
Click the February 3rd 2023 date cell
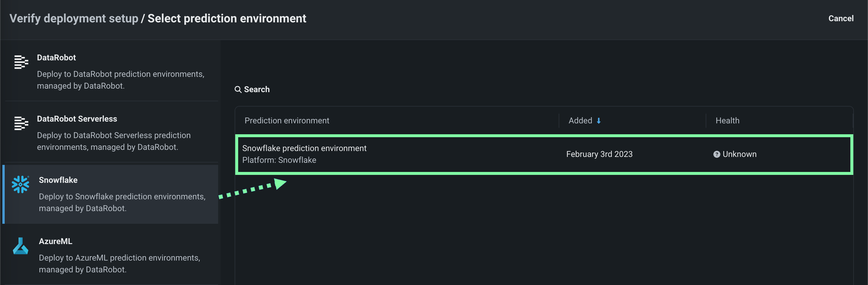(599, 154)
